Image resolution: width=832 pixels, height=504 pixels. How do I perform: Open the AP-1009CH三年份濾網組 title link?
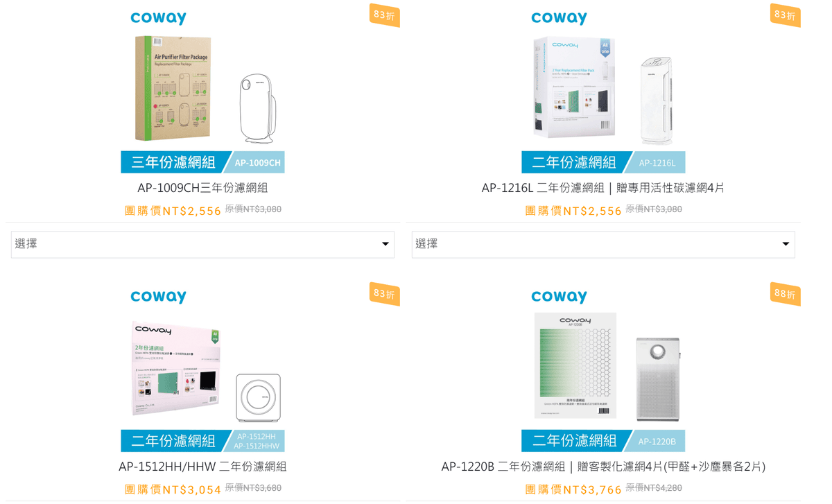point(202,188)
